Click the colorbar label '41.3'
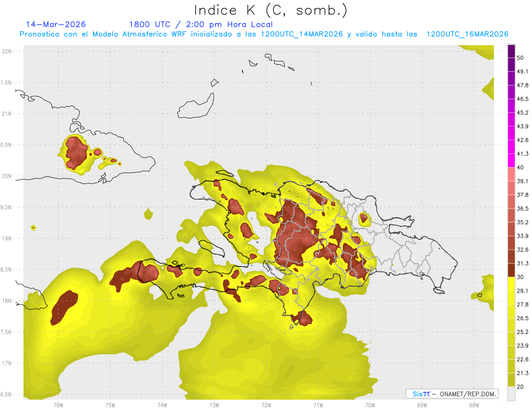 tap(523, 154)
